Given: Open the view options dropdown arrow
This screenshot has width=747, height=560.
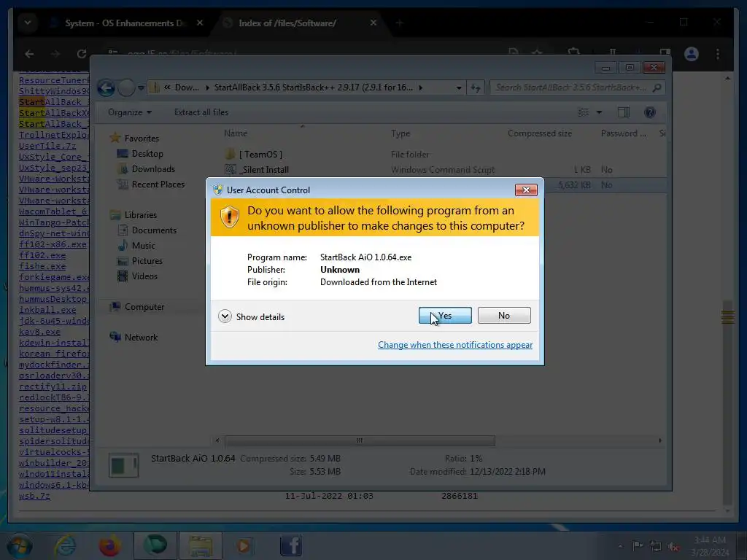Looking at the screenshot, I should point(600,112).
